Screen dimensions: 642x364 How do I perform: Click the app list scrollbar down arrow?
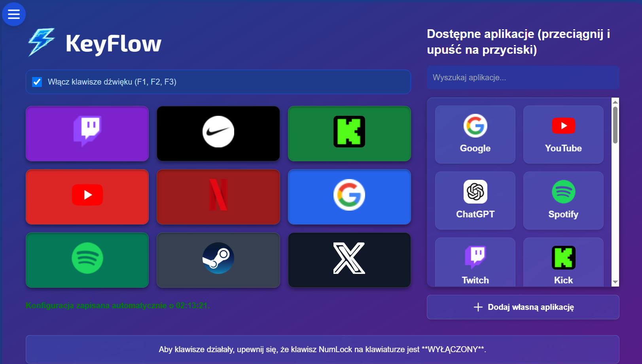click(x=615, y=282)
